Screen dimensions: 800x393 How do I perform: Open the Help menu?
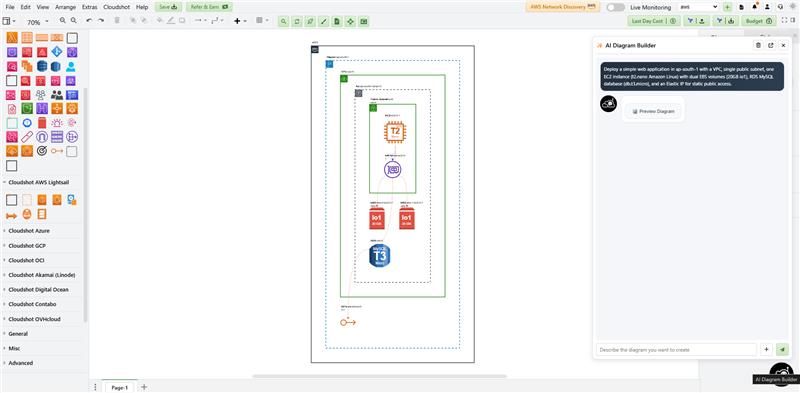(x=142, y=7)
